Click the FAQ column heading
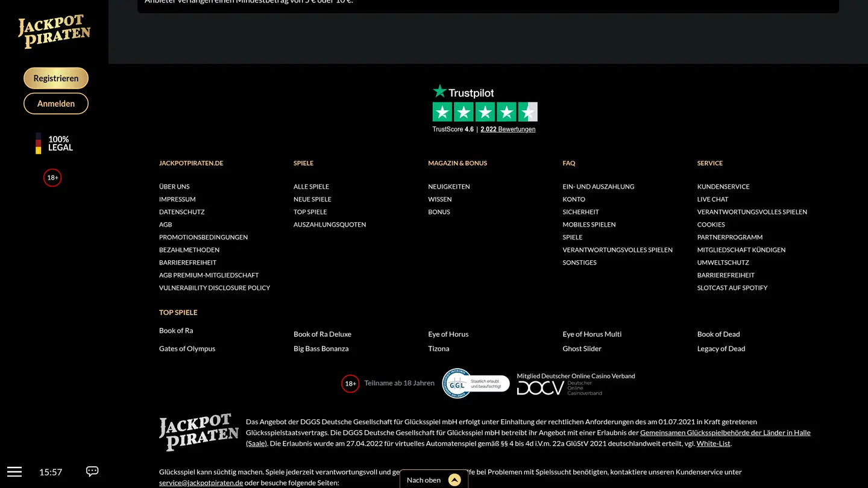 (569, 163)
